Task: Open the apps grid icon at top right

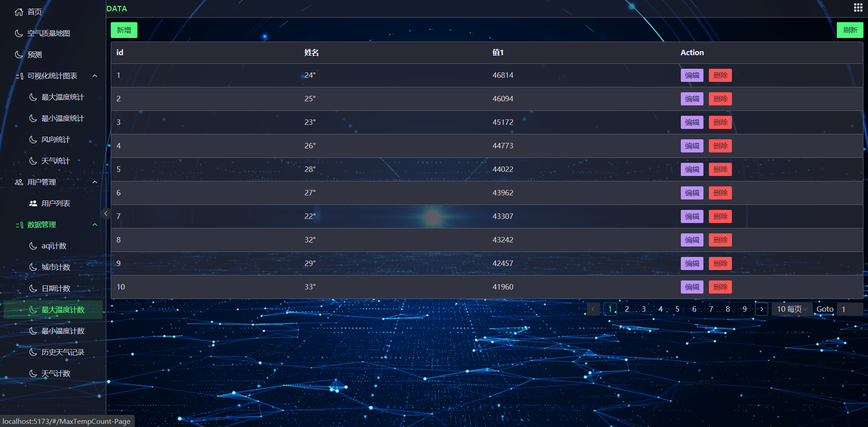Action: point(858,7)
